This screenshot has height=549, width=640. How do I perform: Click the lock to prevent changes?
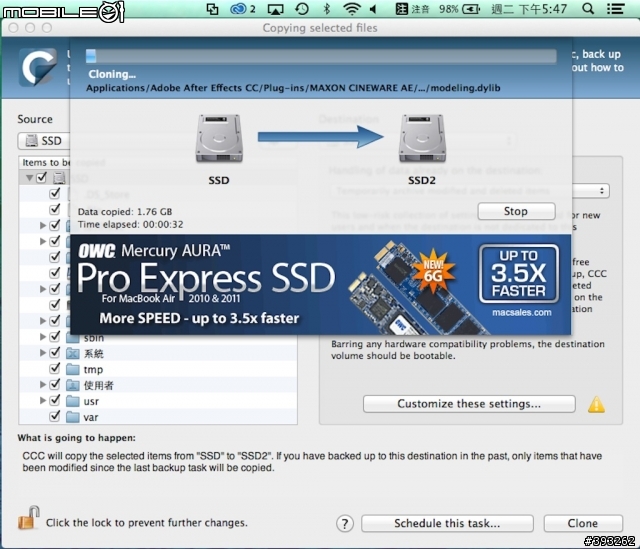(x=29, y=518)
